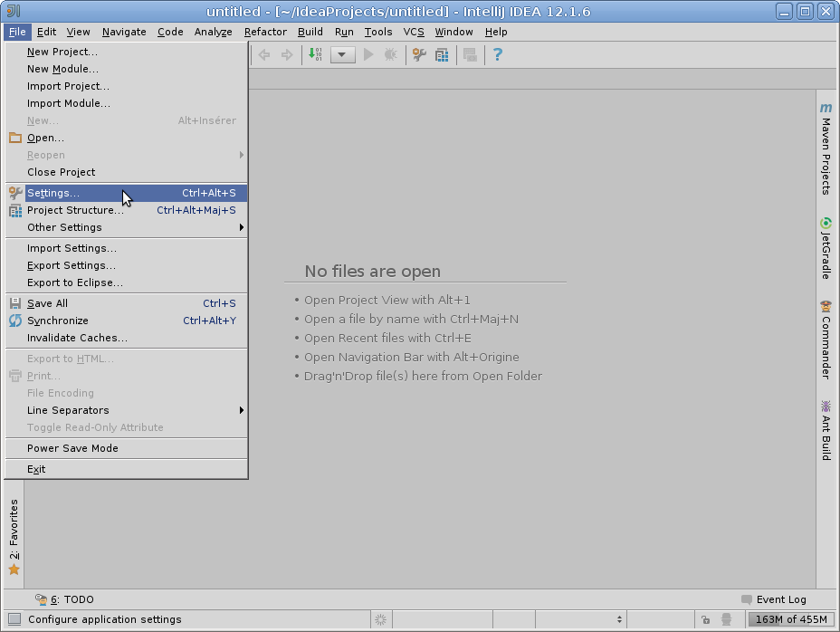Open the JetGradle side panel
Image resolution: width=840 pixels, height=632 pixels.
pos(826,248)
